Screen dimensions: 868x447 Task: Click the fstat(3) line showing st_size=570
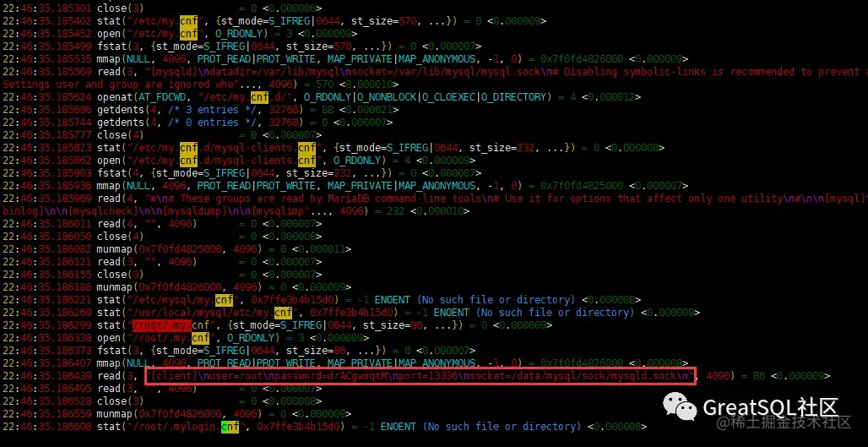tap(241, 46)
